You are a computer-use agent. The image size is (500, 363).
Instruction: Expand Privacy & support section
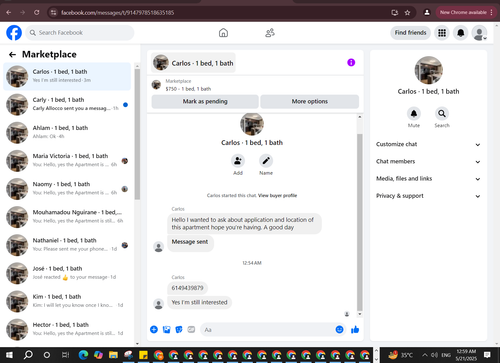[x=428, y=196]
